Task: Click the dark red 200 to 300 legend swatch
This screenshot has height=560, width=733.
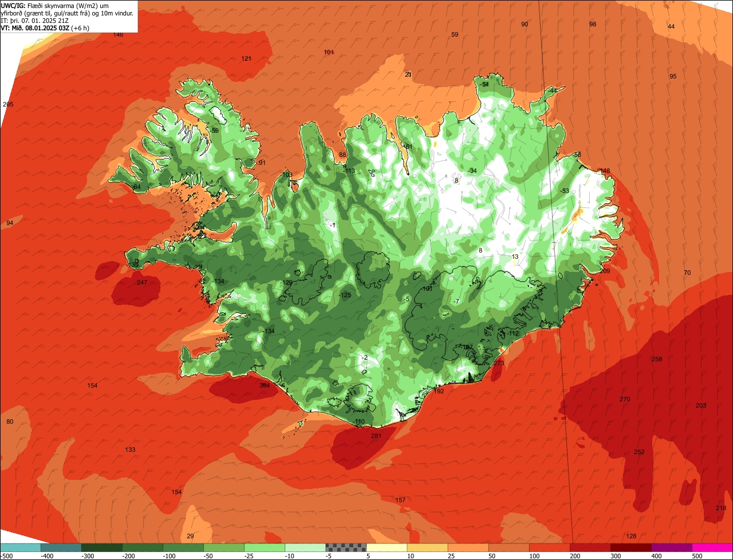Action: click(590, 547)
